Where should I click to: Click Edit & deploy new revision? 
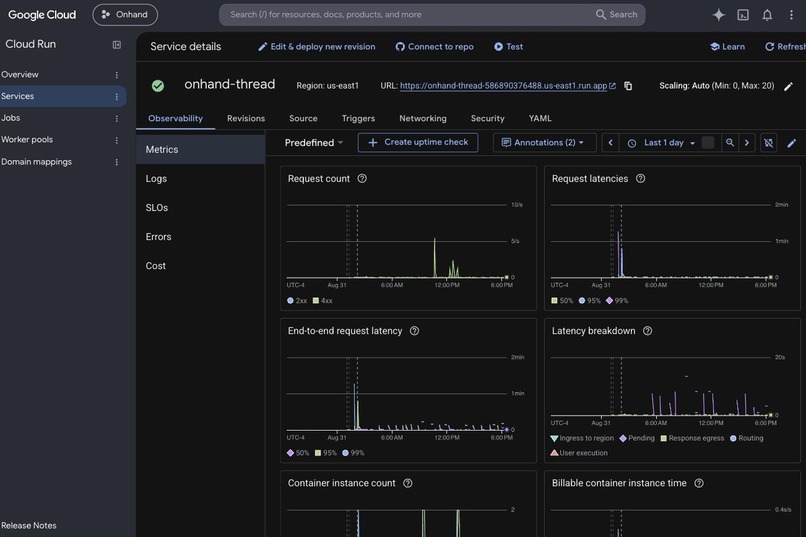pos(317,47)
